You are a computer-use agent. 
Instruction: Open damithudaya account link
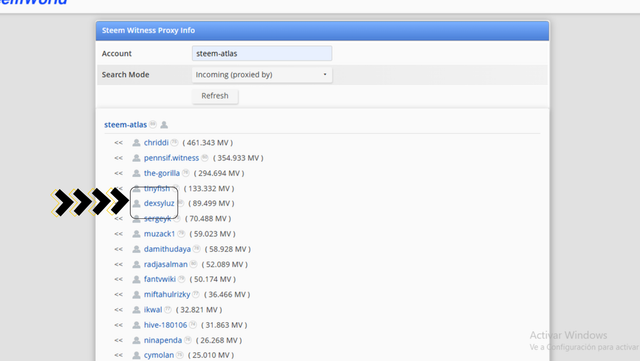(167, 249)
